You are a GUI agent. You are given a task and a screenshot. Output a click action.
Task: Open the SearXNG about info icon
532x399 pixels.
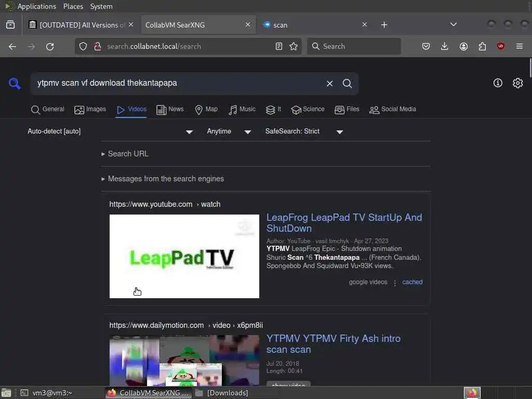click(x=498, y=83)
